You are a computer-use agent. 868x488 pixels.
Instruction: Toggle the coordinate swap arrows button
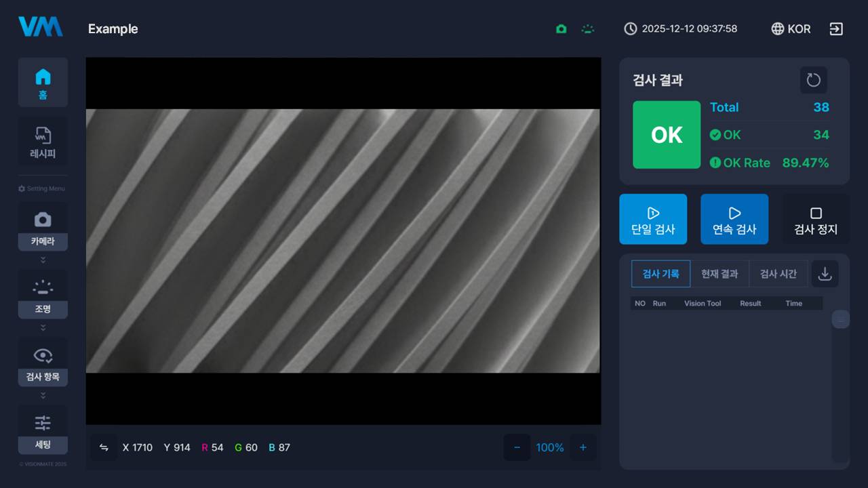click(104, 447)
